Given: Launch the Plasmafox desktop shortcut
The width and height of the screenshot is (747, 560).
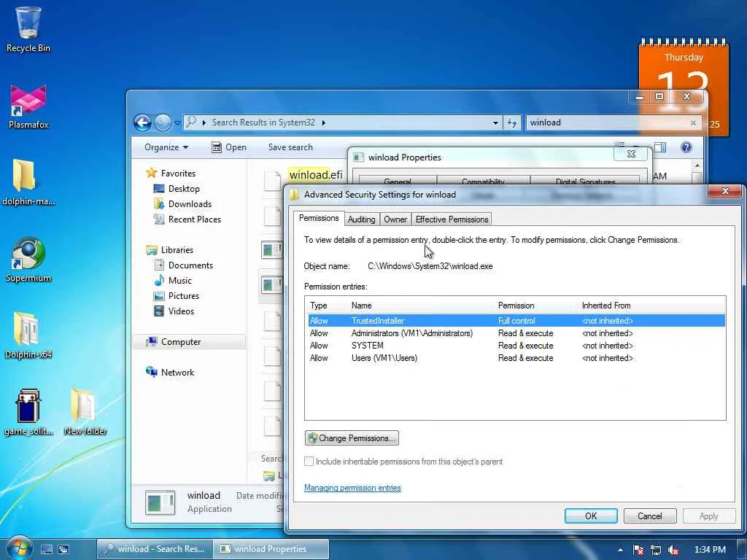Looking at the screenshot, I should [x=28, y=106].
